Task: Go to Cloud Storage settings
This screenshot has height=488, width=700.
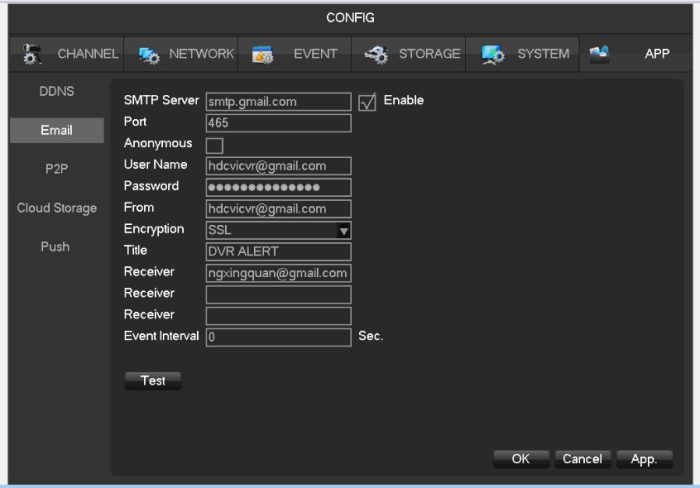Action: (56, 208)
